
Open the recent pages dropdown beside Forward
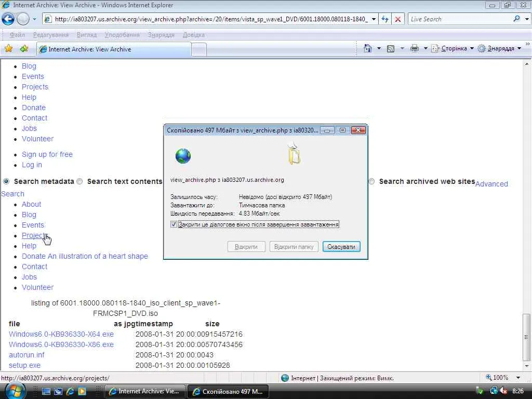point(34,19)
